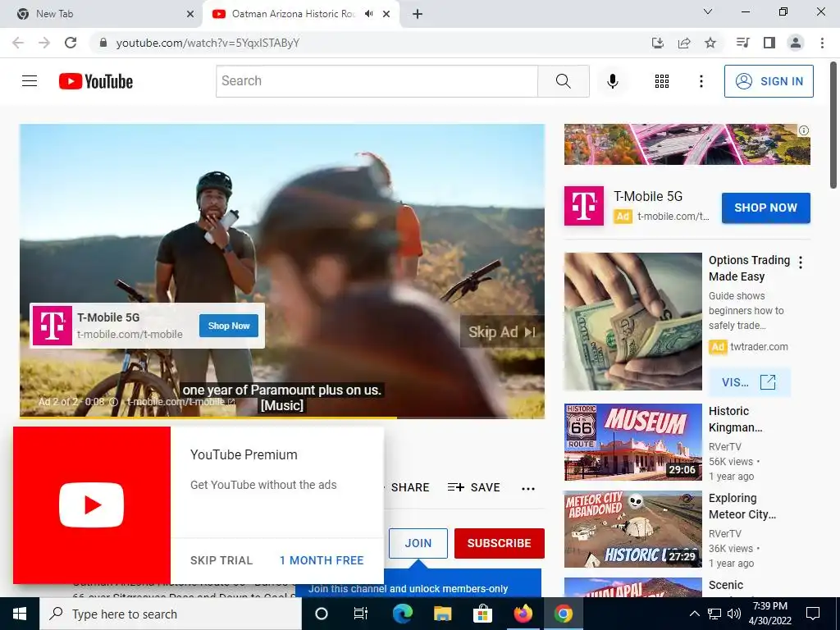Subscribe to the channel
840x630 pixels.
[500, 543]
